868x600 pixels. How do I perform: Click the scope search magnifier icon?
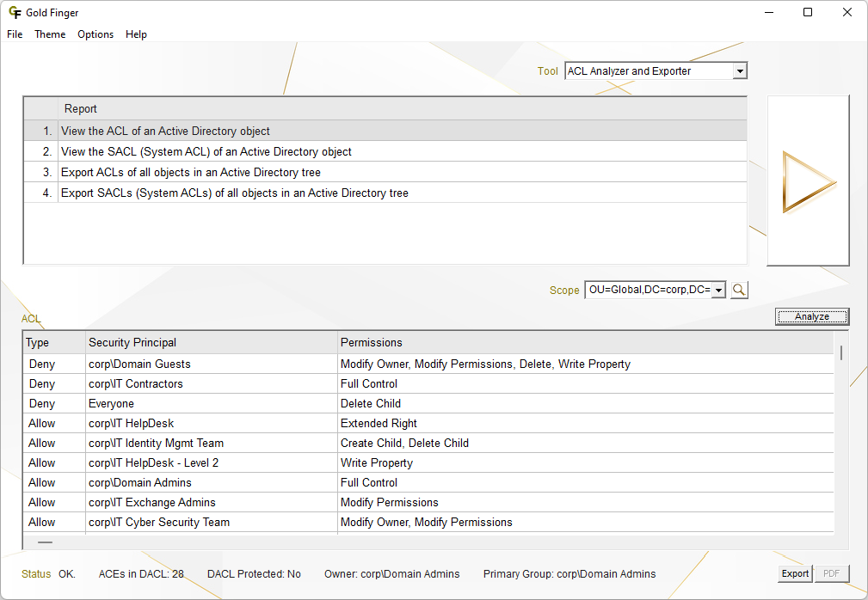coord(739,290)
